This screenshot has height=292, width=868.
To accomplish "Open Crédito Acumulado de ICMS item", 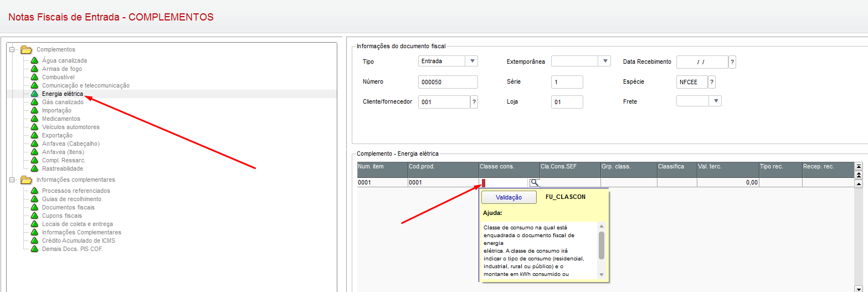I will pyautogui.click(x=79, y=240).
